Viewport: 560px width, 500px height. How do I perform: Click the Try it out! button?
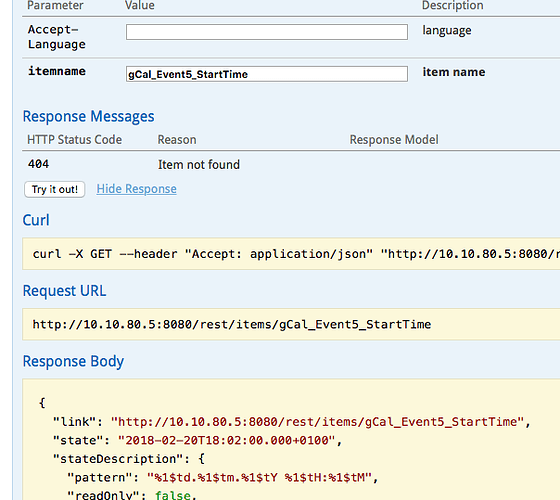(54, 189)
